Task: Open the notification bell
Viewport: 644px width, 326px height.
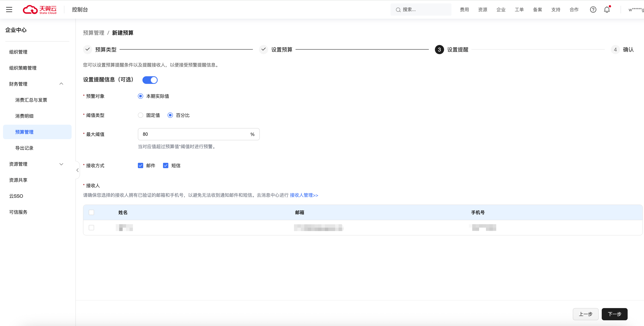Action: click(x=607, y=10)
